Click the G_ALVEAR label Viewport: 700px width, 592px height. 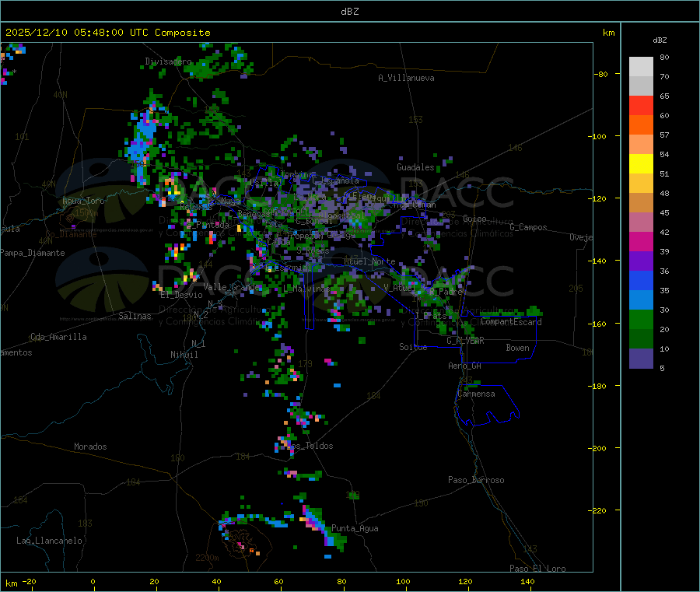tap(465, 341)
